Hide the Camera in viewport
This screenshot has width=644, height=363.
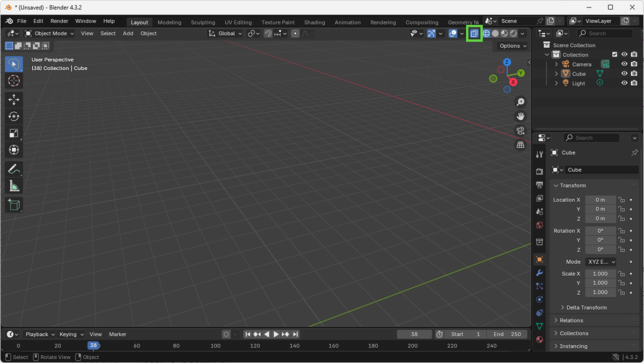point(624,64)
